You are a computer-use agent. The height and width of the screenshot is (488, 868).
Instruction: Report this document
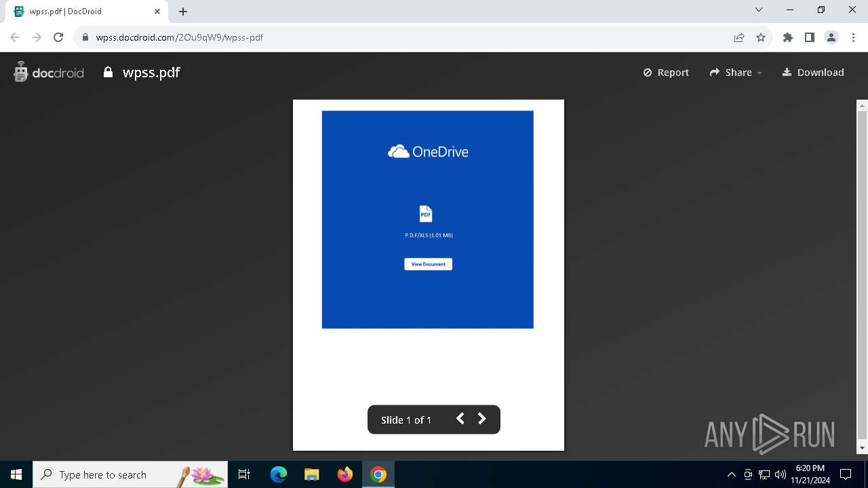coord(666,73)
